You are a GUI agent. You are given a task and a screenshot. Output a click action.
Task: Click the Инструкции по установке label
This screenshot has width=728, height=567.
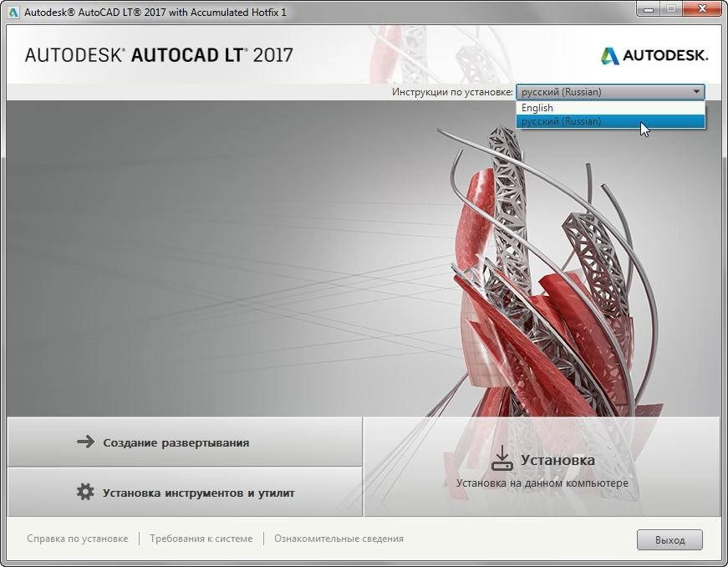452,92
